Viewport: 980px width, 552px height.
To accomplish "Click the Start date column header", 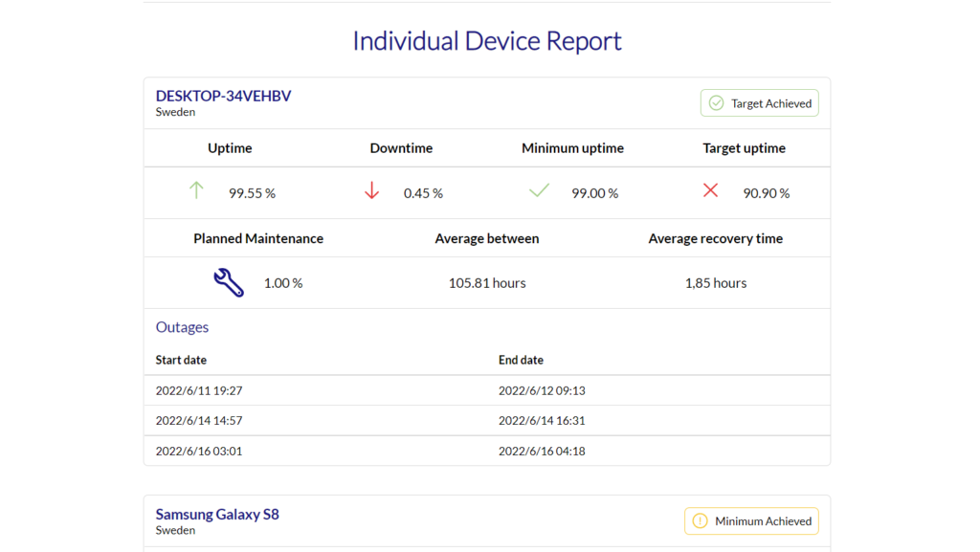I will click(x=181, y=360).
